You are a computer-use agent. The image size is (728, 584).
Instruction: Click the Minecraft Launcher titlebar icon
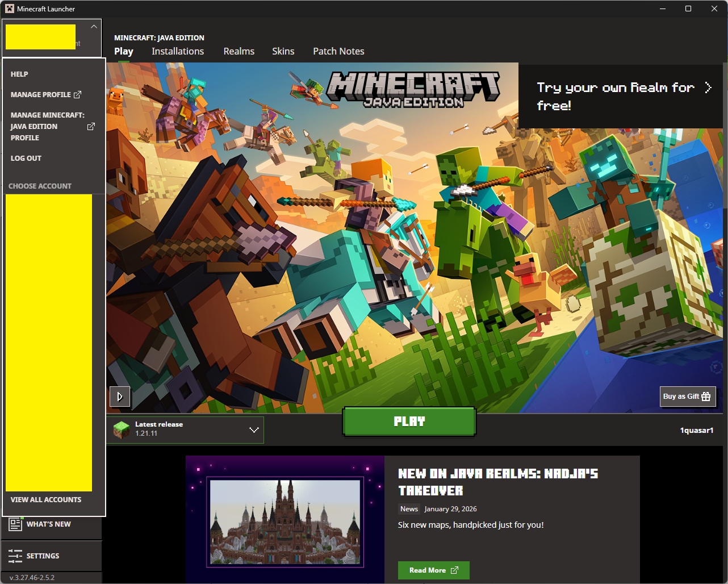pos(10,9)
